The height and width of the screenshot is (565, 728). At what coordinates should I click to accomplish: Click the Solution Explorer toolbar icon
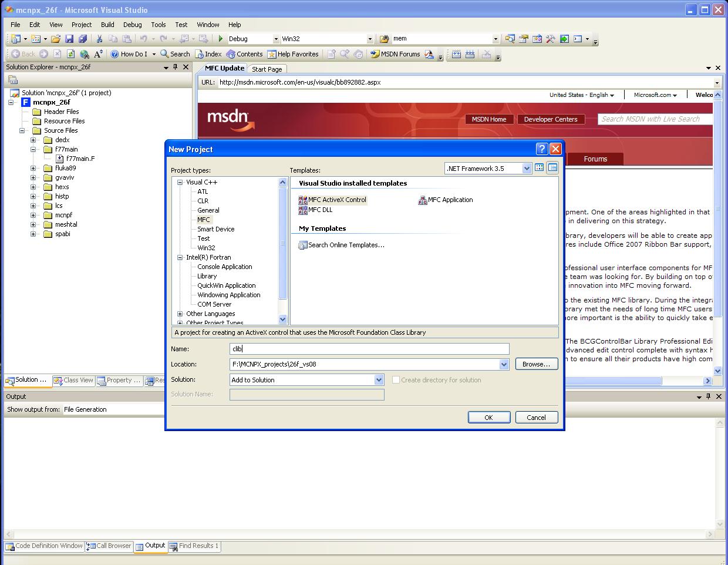tap(510, 39)
